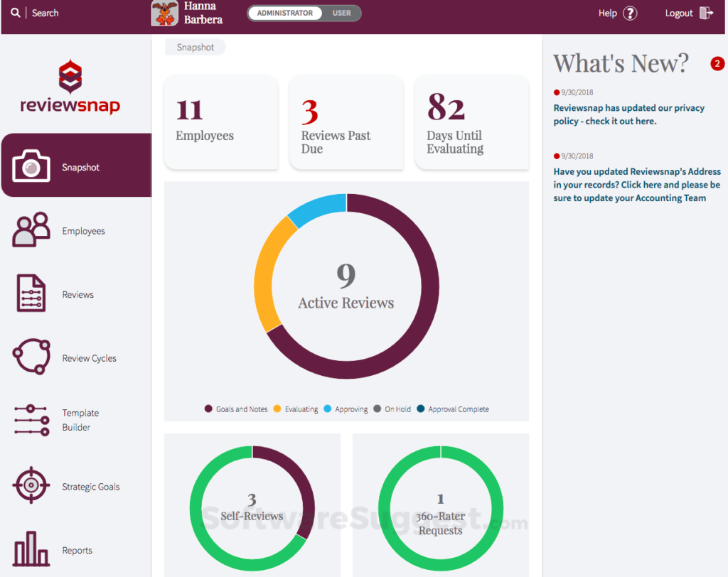Screen dimensions: 728x577
Task: Click the Reviewsnap logo
Action: pyautogui.click(x=70, y=87)
